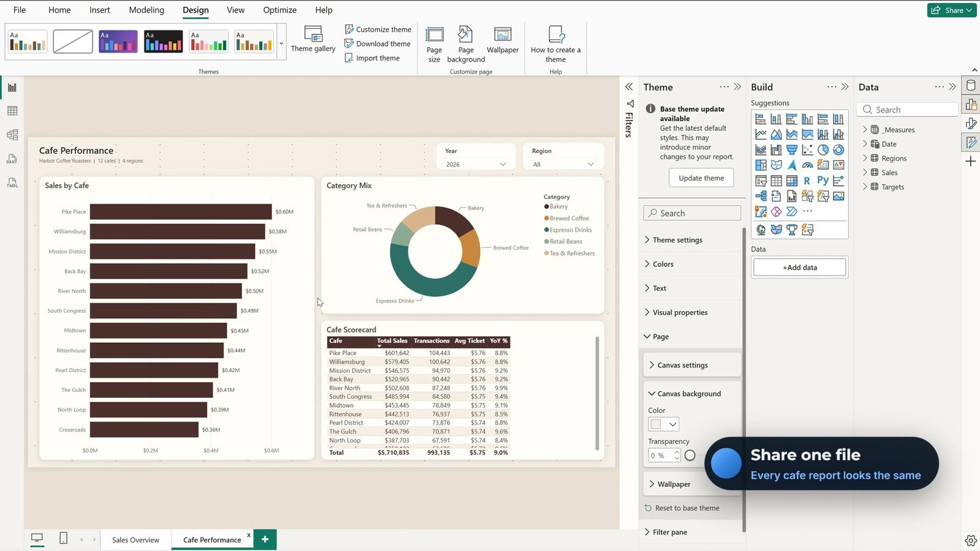Add a new report page with plus

(265, 539)
